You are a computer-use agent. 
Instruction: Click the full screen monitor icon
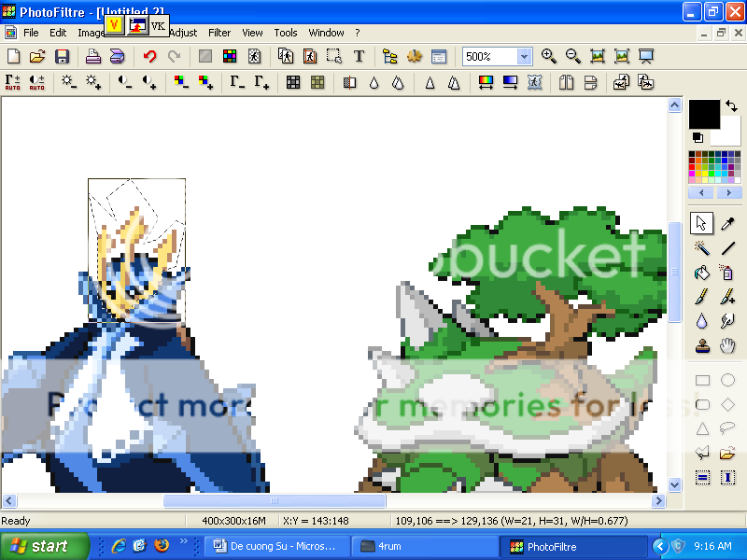tap(646, 56)
